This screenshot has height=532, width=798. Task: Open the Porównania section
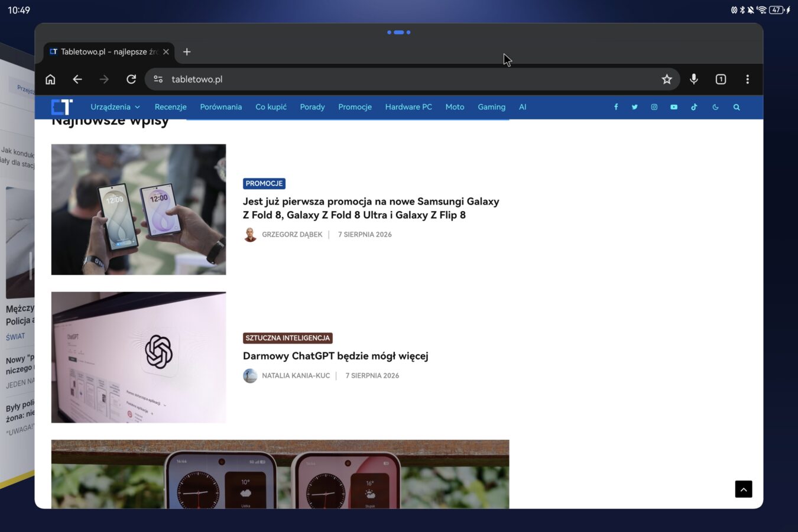[x=221, y=107]
